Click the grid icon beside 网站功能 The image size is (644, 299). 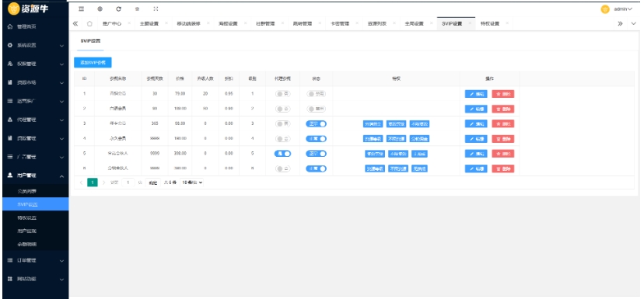click(x=10, y=279)
